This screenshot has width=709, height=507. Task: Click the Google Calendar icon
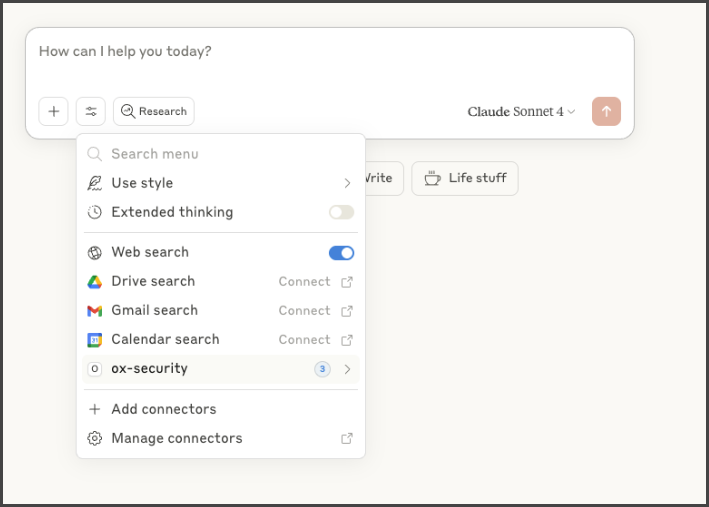[x=95, y=340]
